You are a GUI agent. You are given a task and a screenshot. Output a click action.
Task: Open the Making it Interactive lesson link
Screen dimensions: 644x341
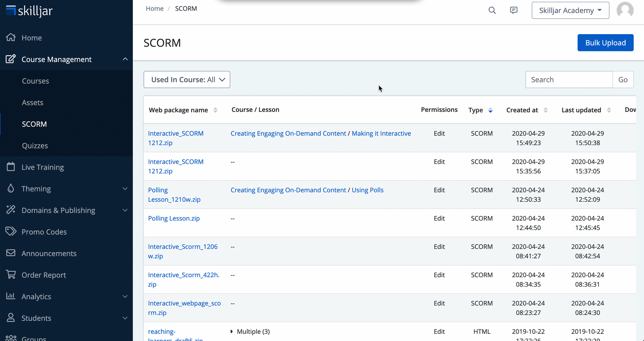(x=381, y=133)
